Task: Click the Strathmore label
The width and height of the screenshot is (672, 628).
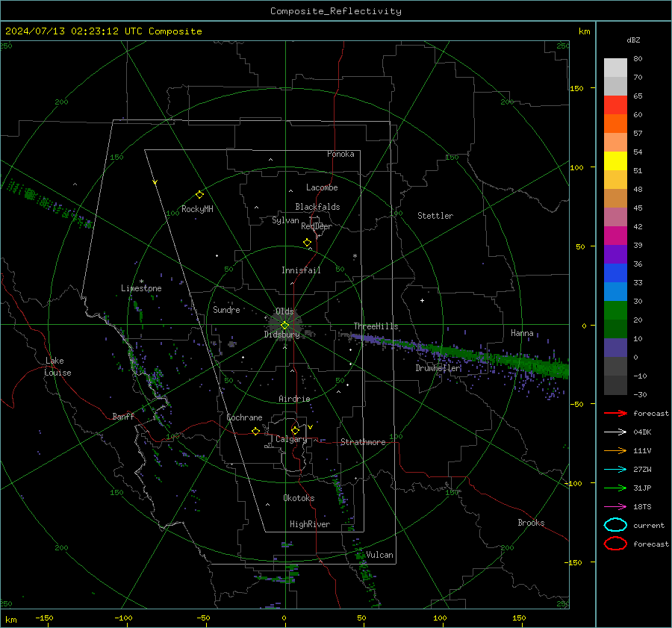Action: click(363, 442)
